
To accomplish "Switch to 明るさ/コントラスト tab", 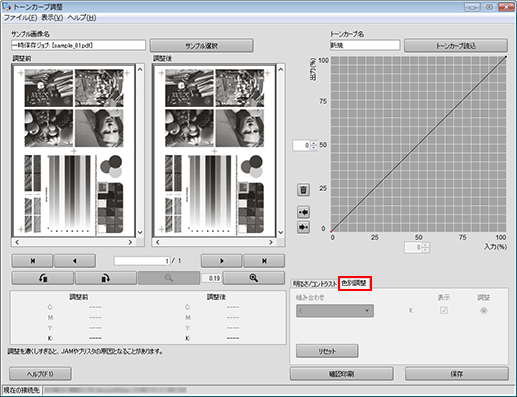I will pos(315,284).
